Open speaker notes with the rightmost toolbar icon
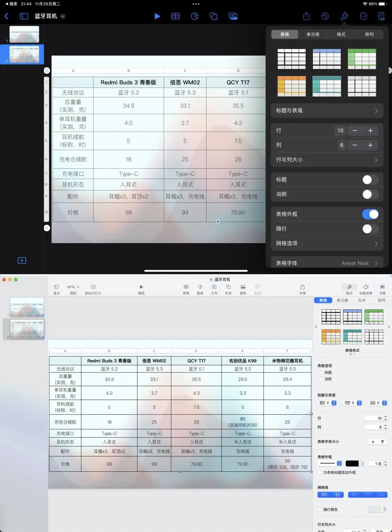 coord(381,16)
